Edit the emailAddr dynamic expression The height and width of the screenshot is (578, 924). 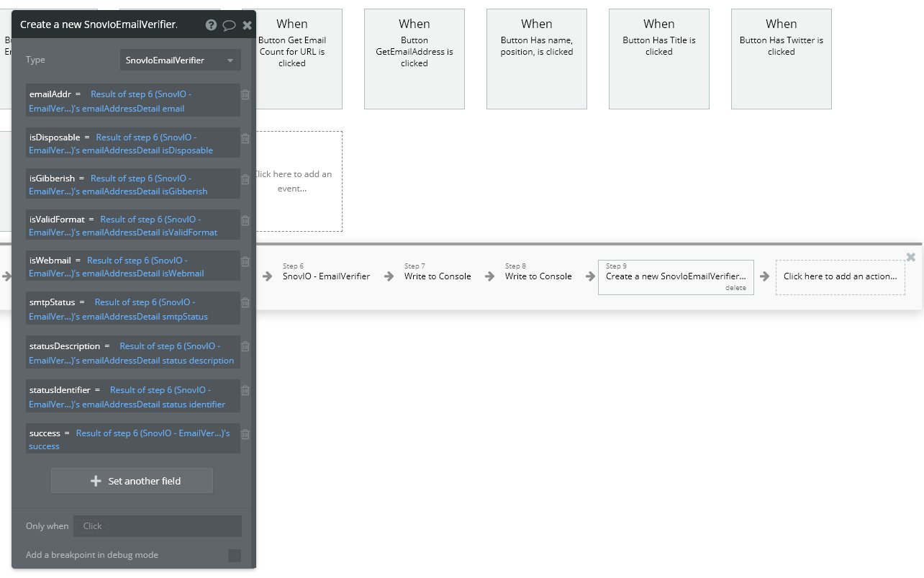click(133, 101)
